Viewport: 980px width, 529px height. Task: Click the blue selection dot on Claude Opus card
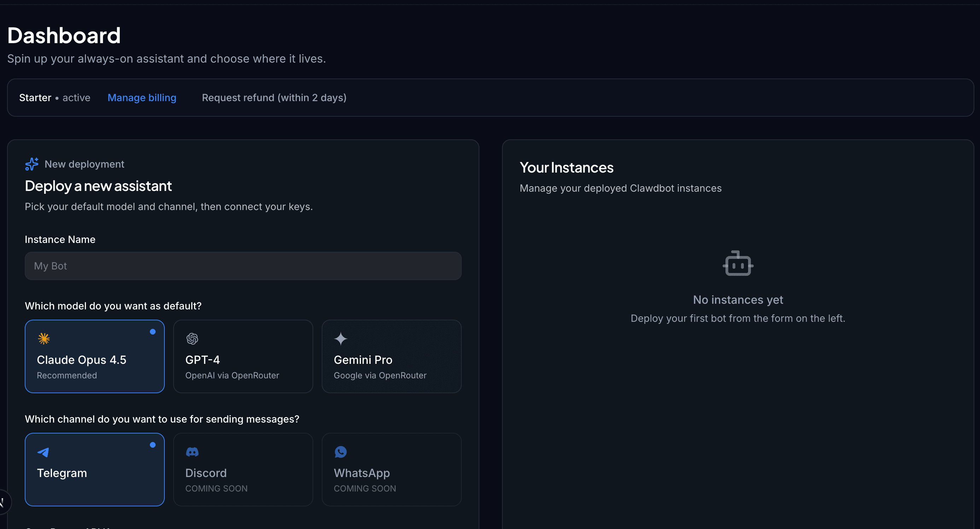tap(153, 331)
